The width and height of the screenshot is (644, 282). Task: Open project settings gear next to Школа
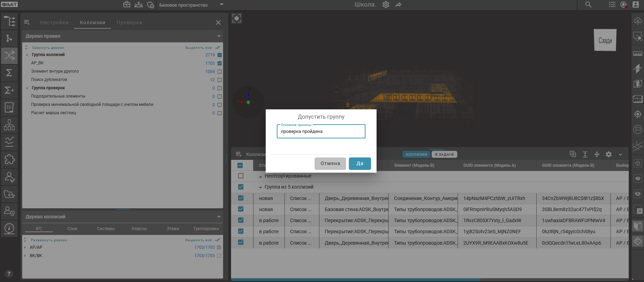[x=386, y=4]
